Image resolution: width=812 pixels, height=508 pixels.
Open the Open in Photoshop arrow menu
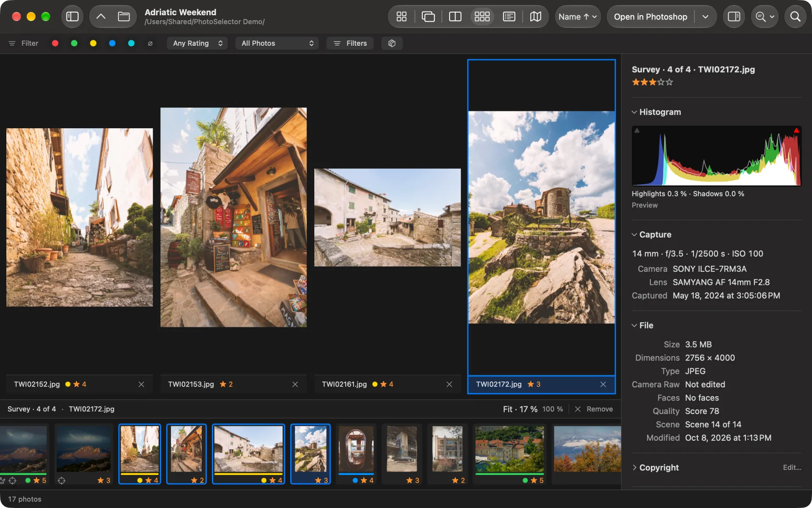click(x=705, y=17)
